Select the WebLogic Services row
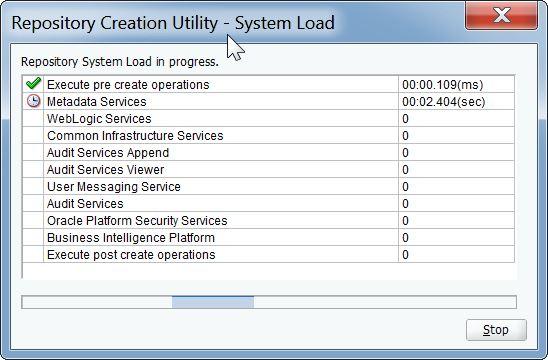This screenshot has width=548, height=360. tap(268, 118)
